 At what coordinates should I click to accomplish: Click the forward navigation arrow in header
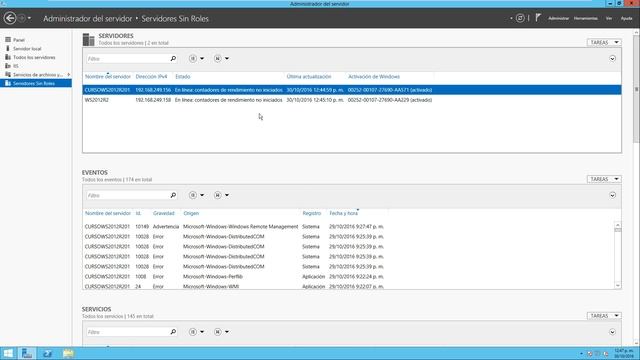[x=22, y=18]
